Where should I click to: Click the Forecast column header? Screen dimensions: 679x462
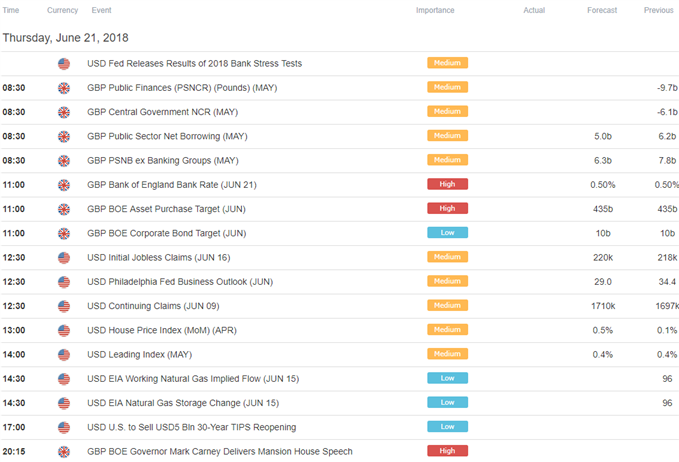tap(602, 10)
